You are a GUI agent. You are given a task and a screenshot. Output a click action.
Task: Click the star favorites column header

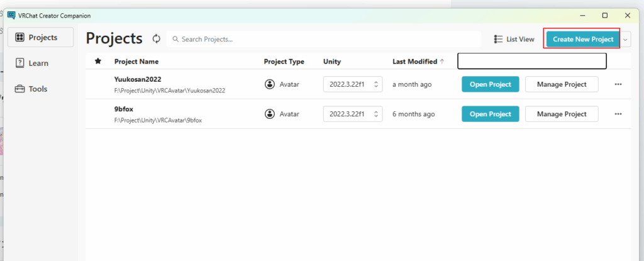tap(97, 61)
